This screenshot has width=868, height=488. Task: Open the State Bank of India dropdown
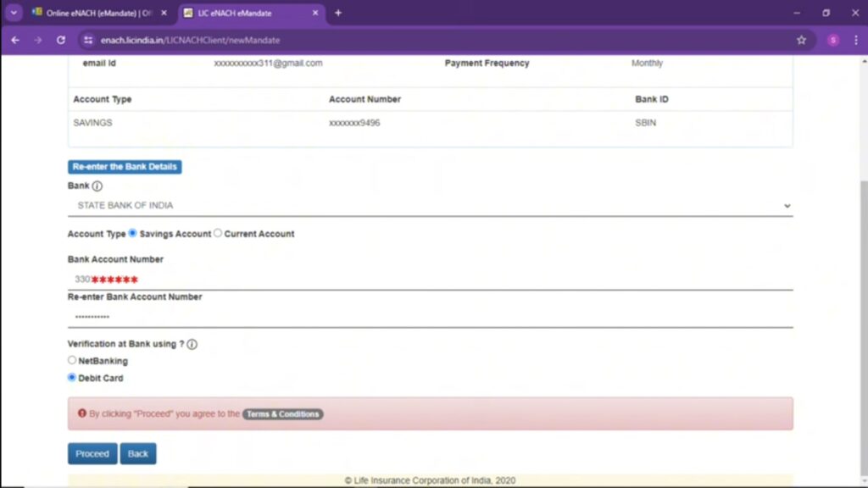pyautogui.click(x=430, y=205)
